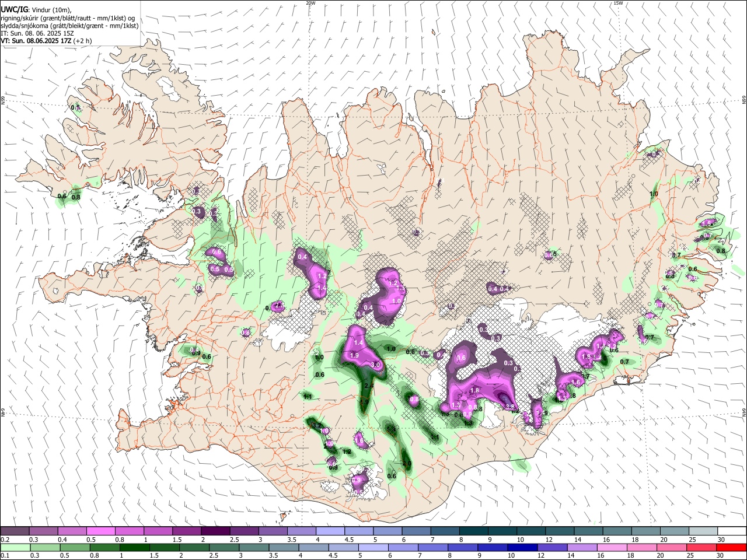747x560 pixels.
Task: Click the white swatch ending the upper legend row
Action: pos(732,531)
